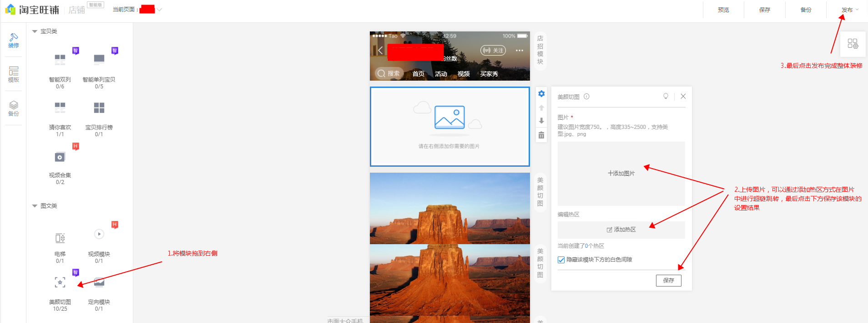The width and height of the screenshot is (868, 323).
Task: Select the 美颜切图 module icon
Action: [x=60, y=282]
